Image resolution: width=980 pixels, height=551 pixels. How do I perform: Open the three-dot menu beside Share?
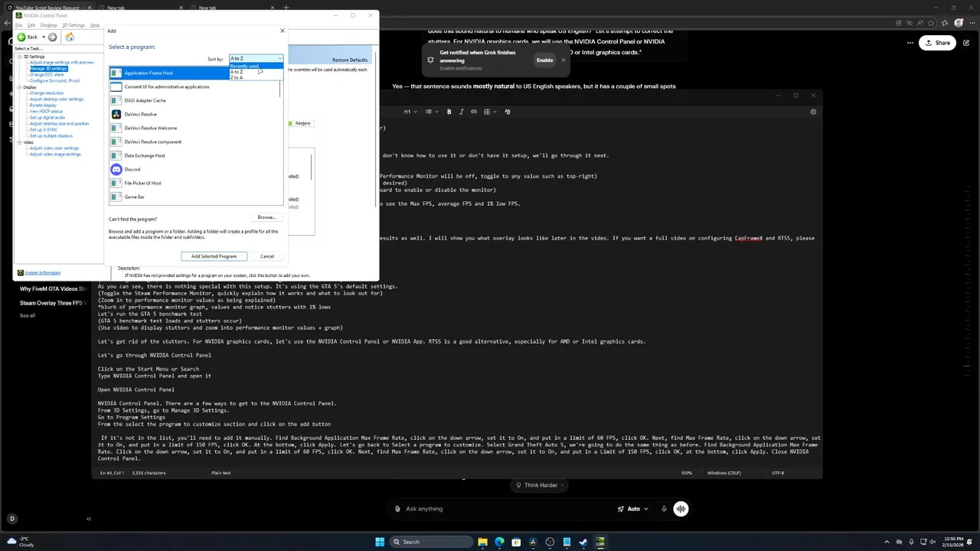pyautogui.click(x=910, y=43)
